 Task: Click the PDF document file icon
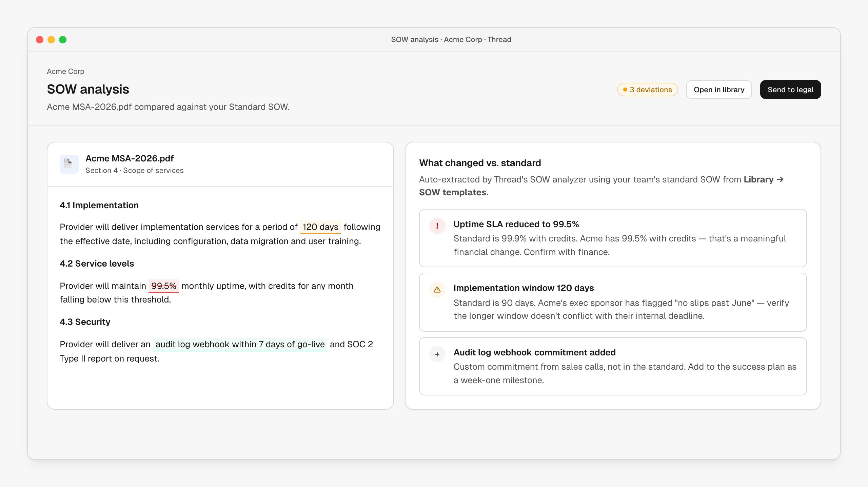click(69, 164)
